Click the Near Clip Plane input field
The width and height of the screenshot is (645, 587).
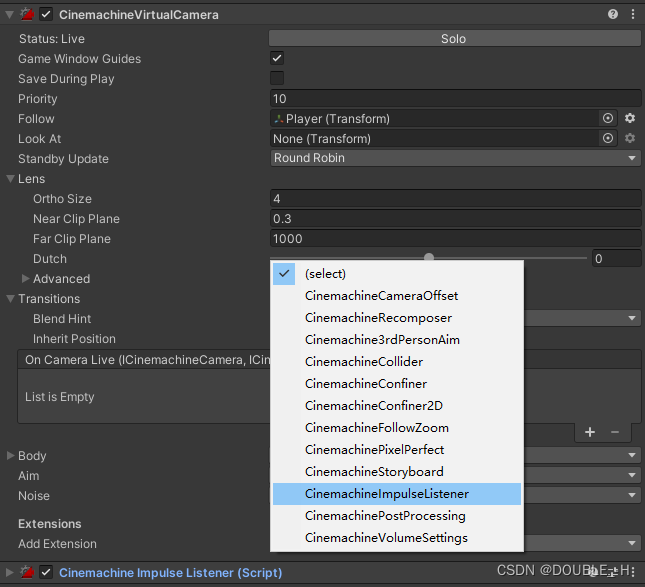click(455, 218)
